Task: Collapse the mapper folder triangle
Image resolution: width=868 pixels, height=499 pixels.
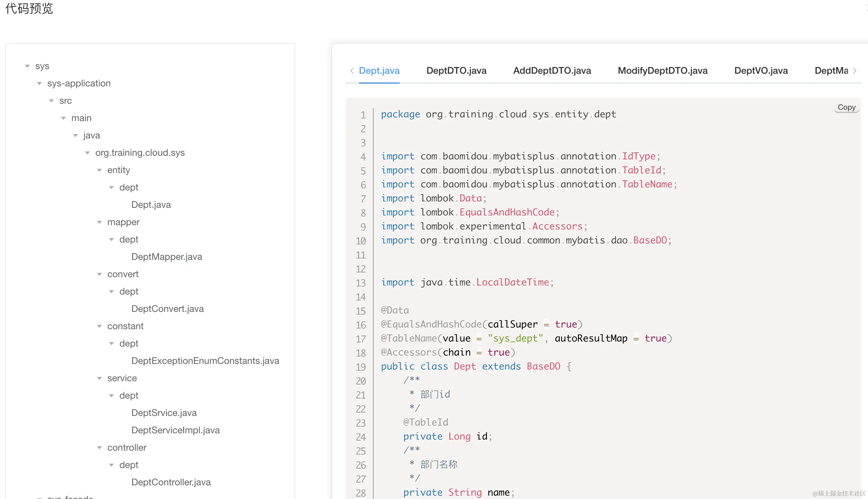Action: point(99,222)
